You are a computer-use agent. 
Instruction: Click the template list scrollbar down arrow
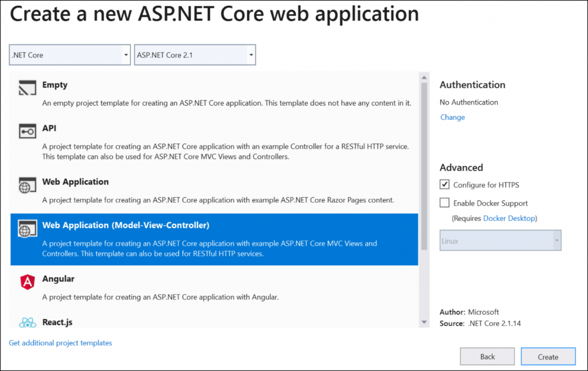[x=423, y=322]
